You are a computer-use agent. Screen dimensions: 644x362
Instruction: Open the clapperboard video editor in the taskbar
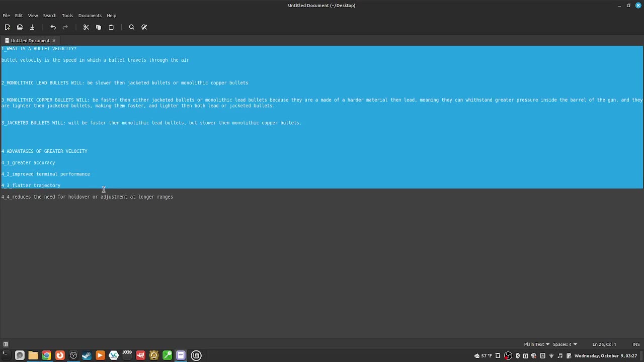coord(127,355)
